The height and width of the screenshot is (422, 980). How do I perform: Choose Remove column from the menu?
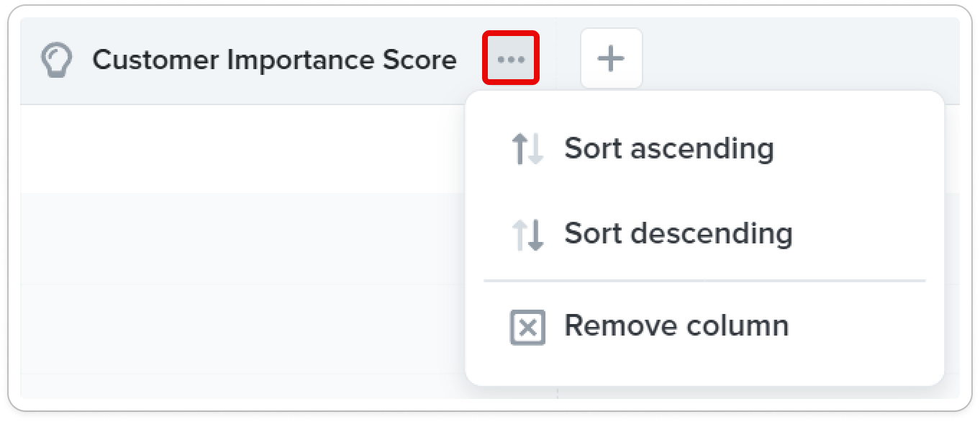click(704, 327)
